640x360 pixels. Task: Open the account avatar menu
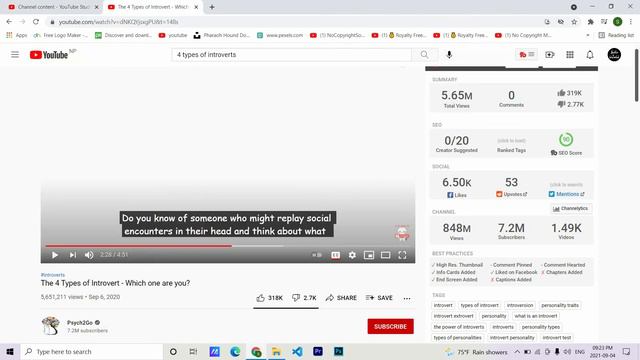point(614,55)
